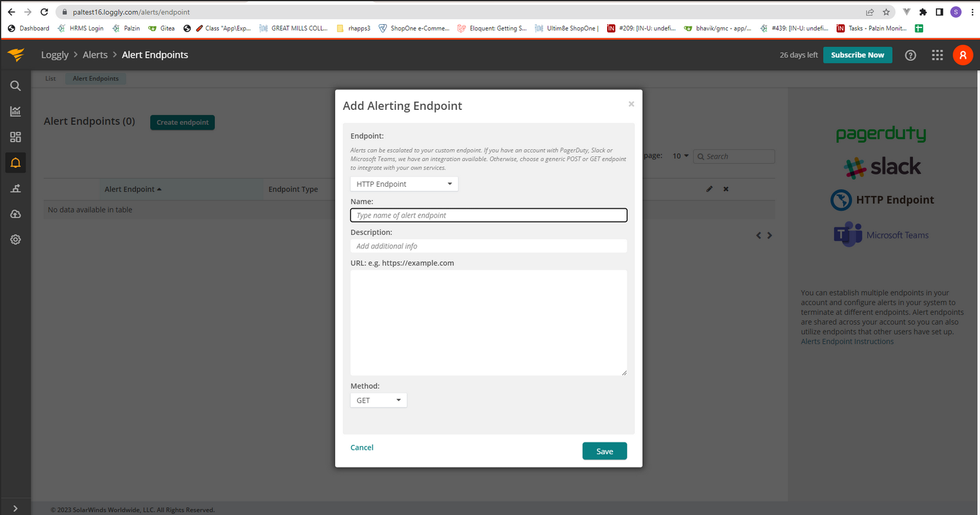Viewport: 980px width, 515px height.
Task: Open the Settings gear in sidebar
Action: click(x=15, y=240)
